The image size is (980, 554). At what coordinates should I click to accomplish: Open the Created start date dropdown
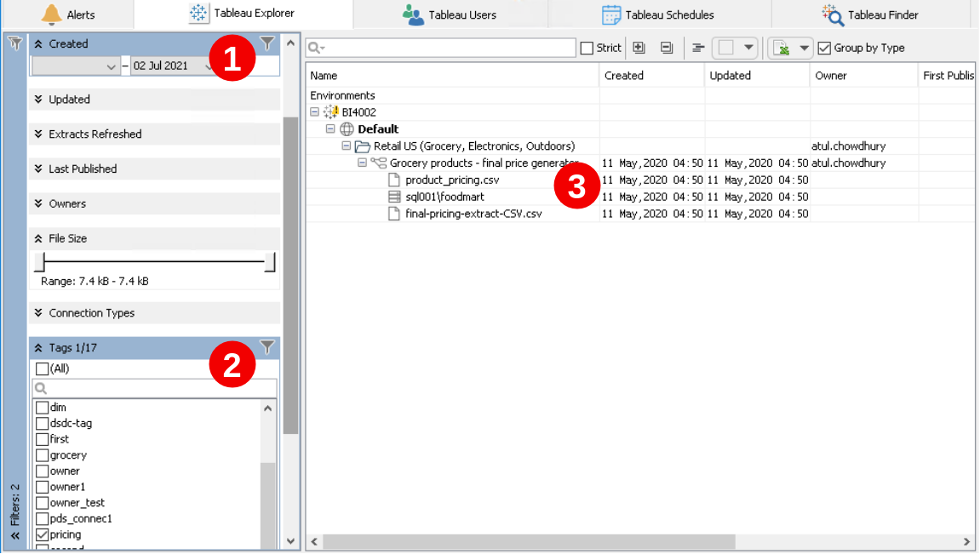[111, 66]
